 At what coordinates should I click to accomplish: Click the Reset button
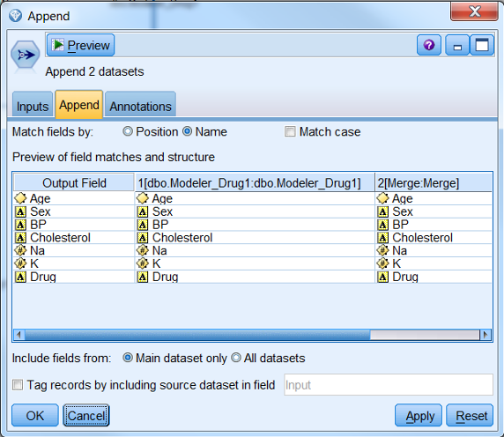(470, 416)
